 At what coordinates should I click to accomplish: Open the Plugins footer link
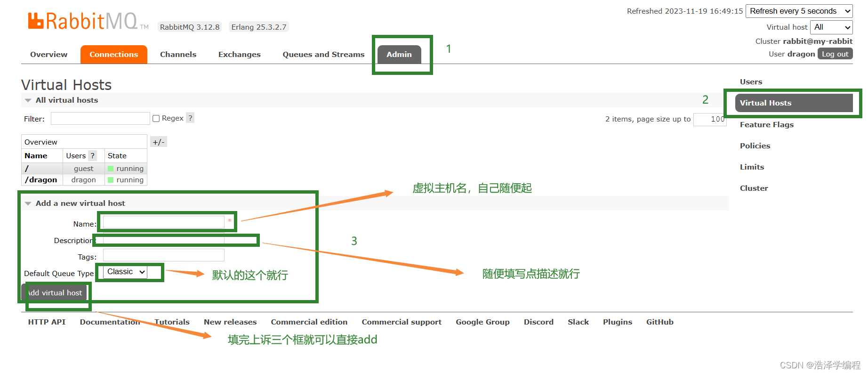point(618,322)
